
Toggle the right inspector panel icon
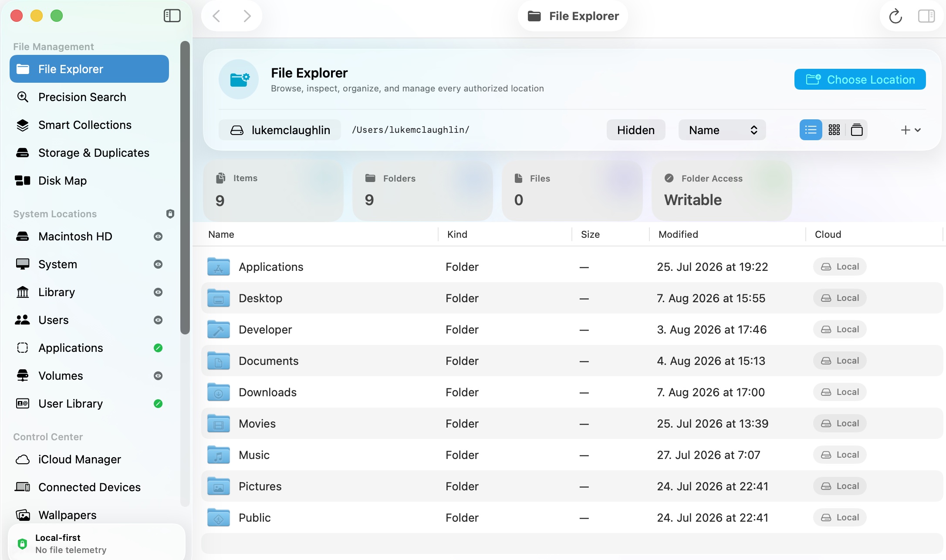pyautogui.click(x=926, y=17)
